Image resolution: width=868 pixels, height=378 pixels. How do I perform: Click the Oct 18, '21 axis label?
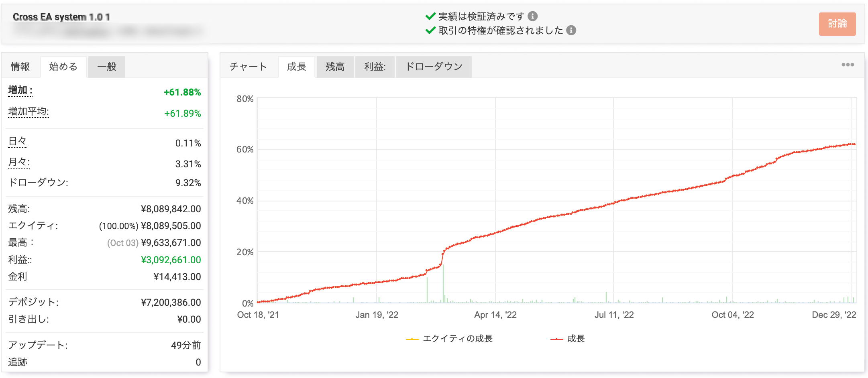258,315
